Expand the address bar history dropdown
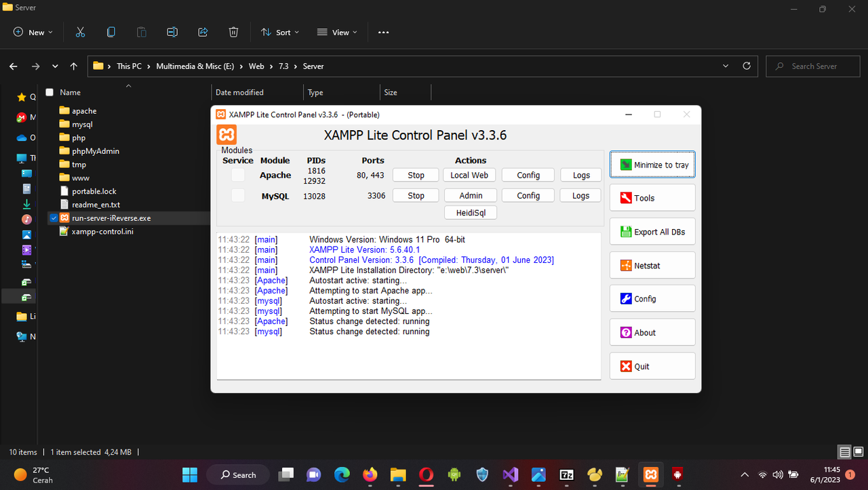Image resolution: width=868 pixels, height=490 pixels. click(x=725, y=66)
